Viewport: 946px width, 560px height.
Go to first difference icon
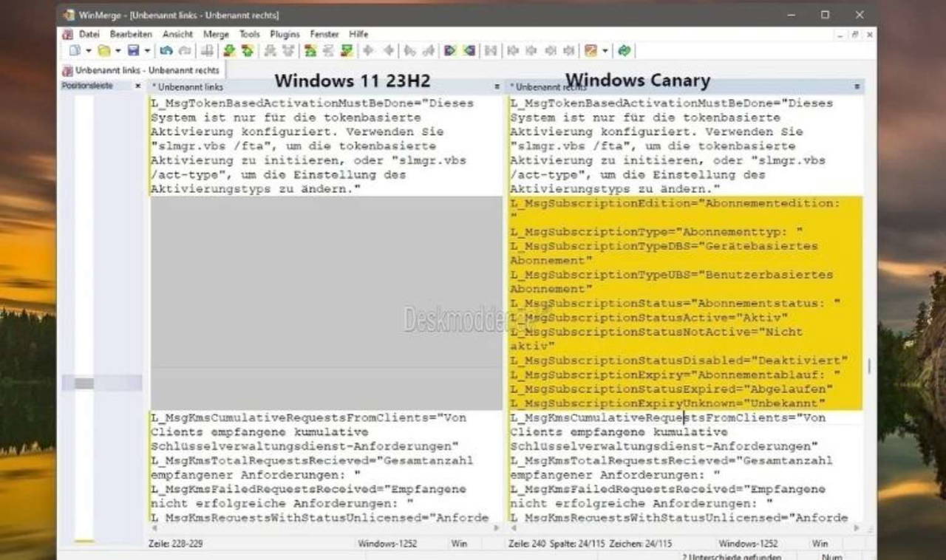[x=310, y=51]
